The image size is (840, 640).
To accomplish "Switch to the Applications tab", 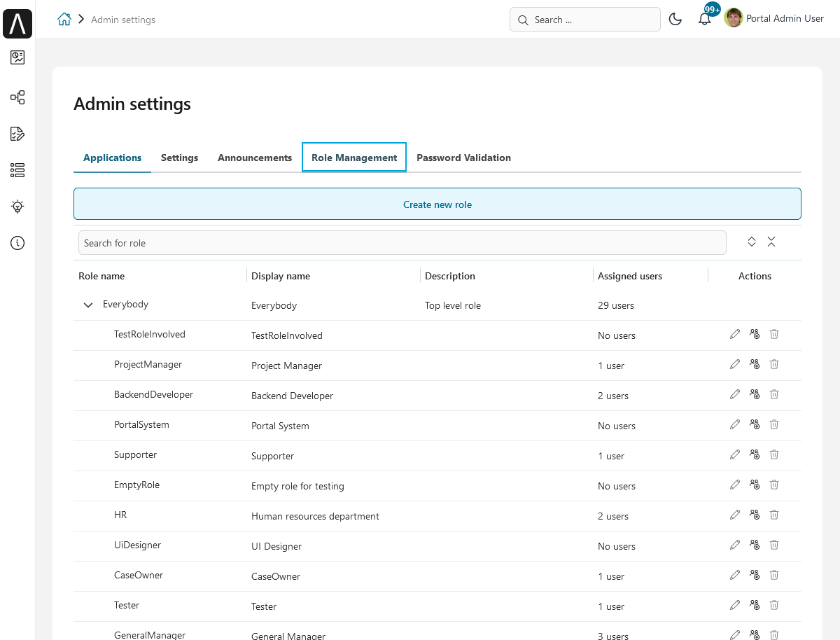I will [112, 158].
